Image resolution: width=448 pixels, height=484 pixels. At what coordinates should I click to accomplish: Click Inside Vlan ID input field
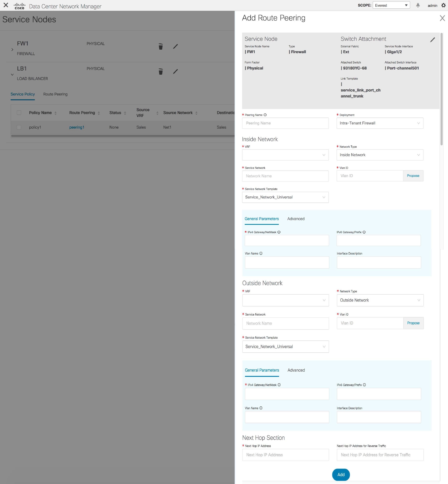point(370,176)
